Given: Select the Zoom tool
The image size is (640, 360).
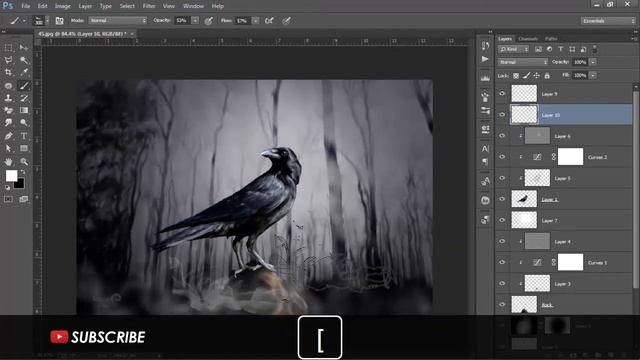Looking at the screenshot, I should 24,162.
